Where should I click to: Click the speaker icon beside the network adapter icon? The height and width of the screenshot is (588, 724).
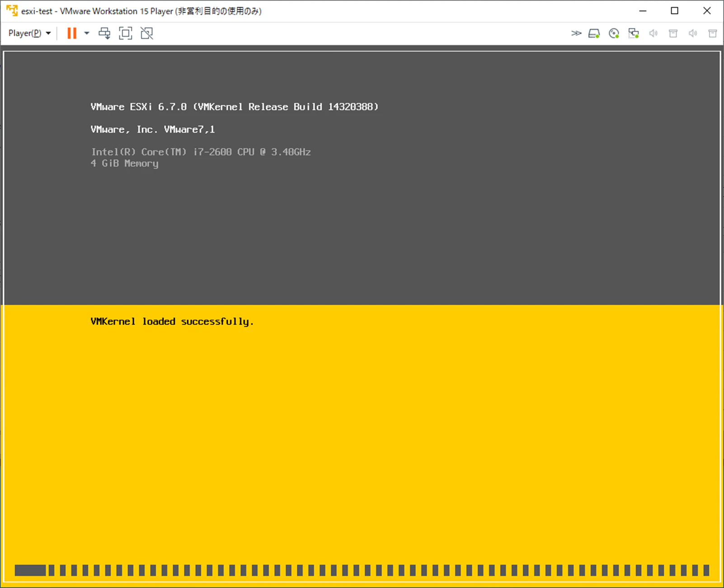(x=653, y=33)
